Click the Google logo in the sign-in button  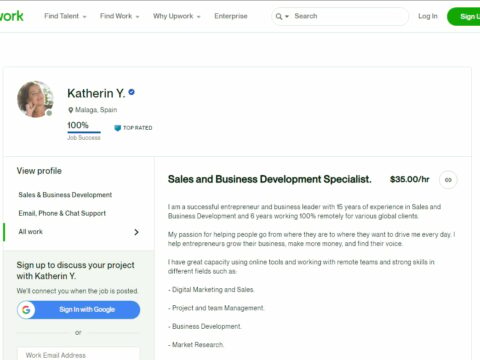(26, 310)
